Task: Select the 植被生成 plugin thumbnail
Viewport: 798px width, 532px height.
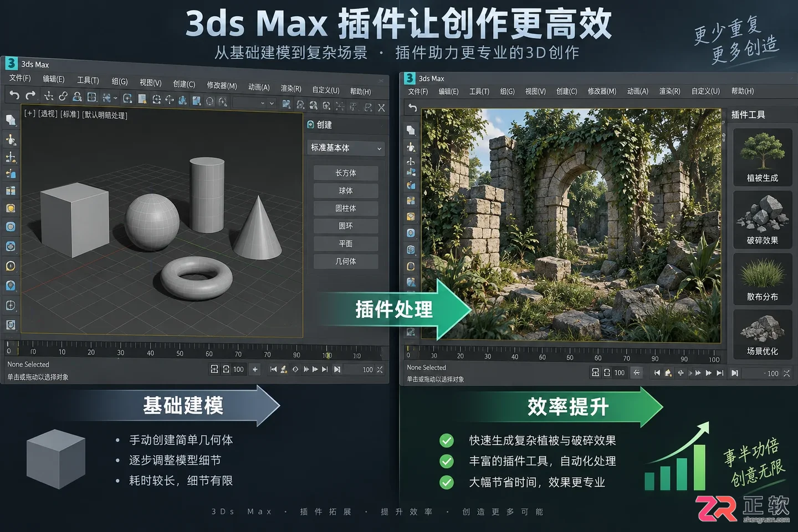Action: 763,157
